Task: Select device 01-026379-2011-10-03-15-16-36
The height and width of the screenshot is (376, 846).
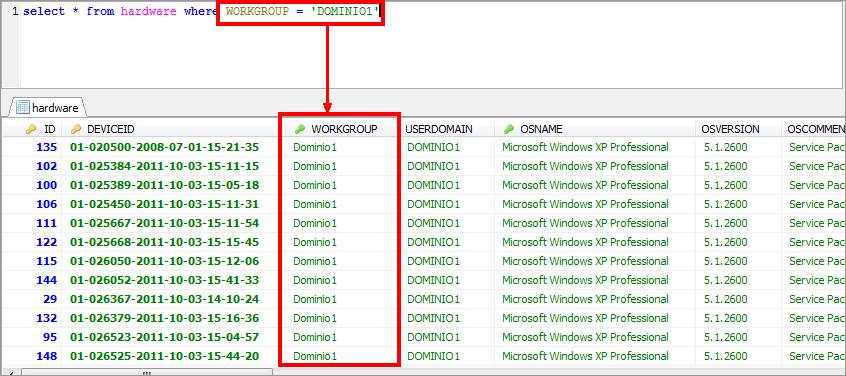Action: coord(165,318)
